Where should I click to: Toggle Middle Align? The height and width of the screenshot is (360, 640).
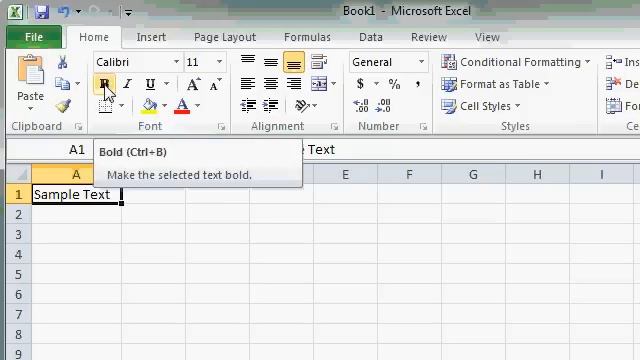[271, 61]
